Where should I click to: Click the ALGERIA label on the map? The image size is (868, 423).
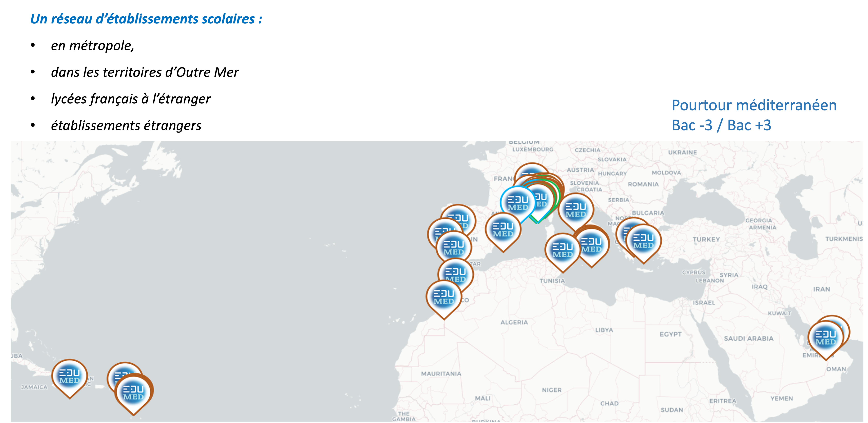(x=514, y=322)
